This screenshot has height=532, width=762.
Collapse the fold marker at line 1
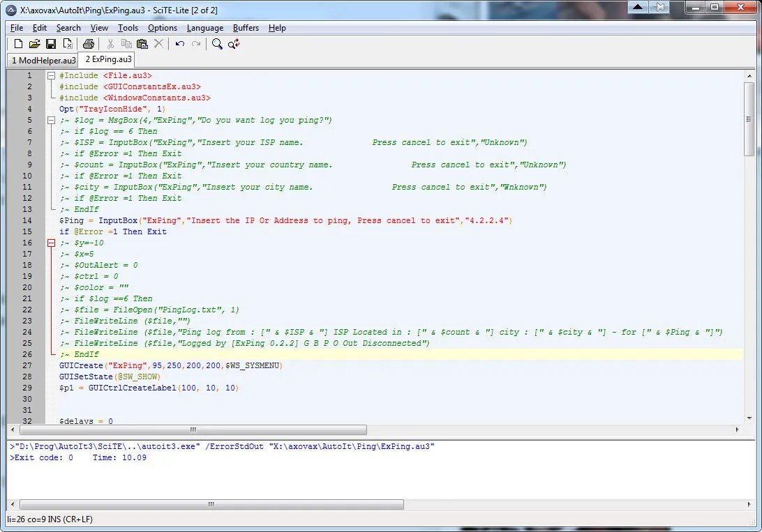(x=51, y=76)
